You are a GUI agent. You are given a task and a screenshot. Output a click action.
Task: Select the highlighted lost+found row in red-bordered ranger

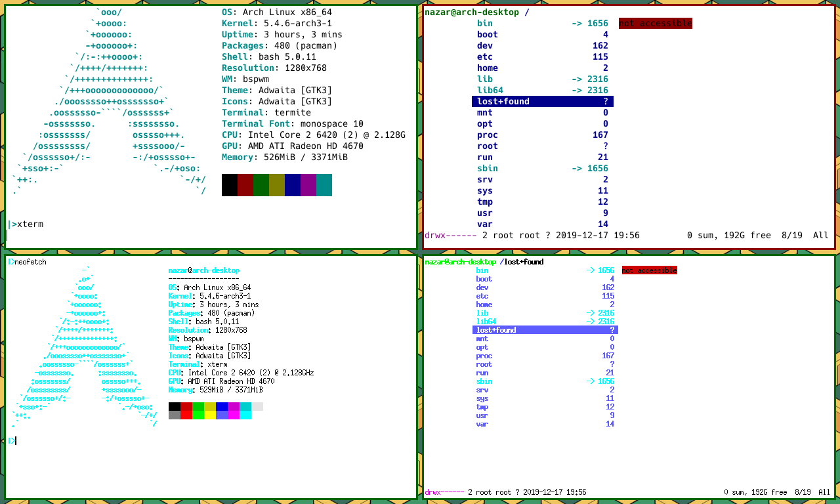pos(543,102)
